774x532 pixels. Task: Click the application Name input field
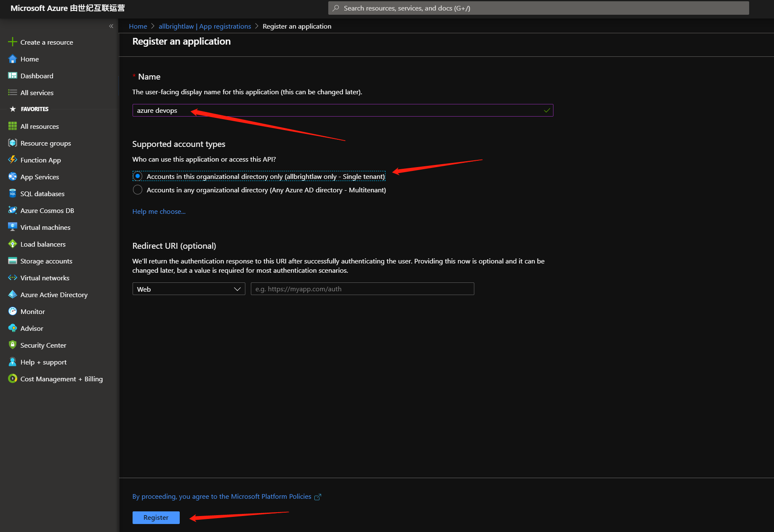[343, 110]
